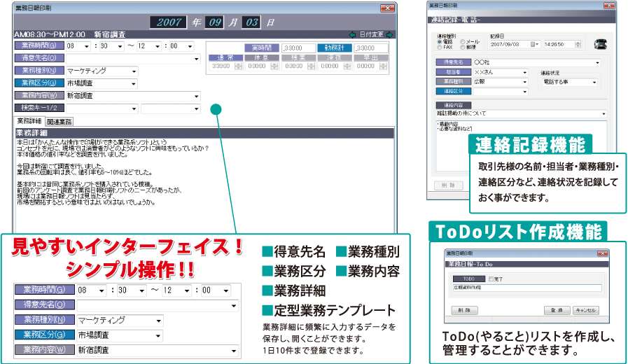Screen dimensions: 628x364
Task: Select the メール radio button
Action: click(x=461, y=42)
